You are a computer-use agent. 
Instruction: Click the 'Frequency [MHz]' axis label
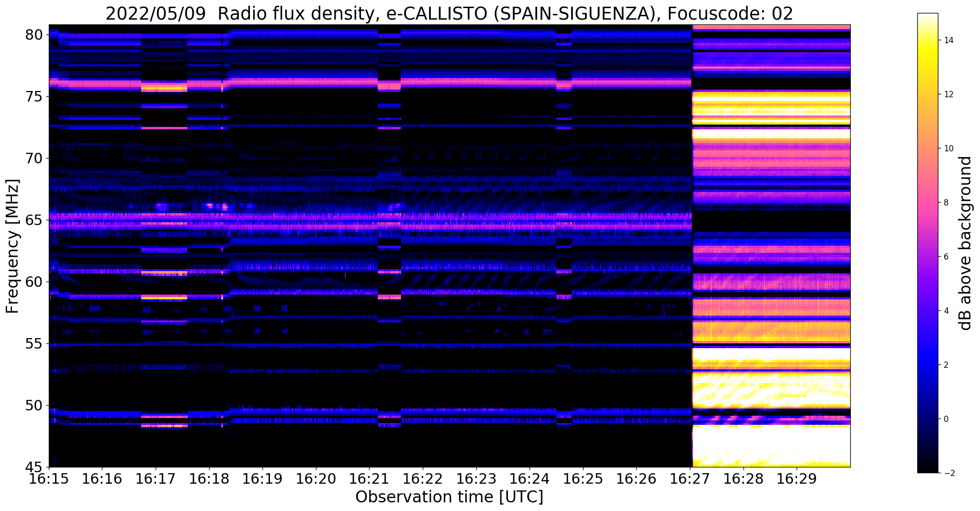point(12,246)
